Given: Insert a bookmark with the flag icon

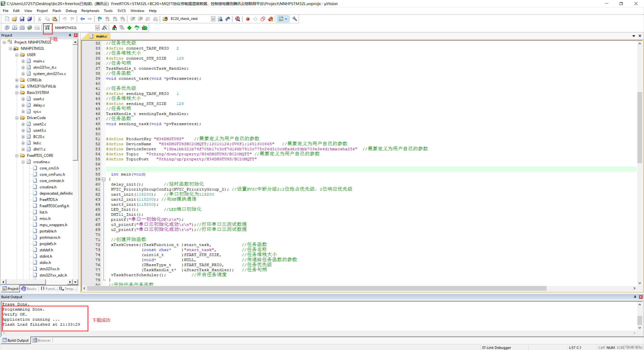Looking at the screenshot, I should click(100, 19).
